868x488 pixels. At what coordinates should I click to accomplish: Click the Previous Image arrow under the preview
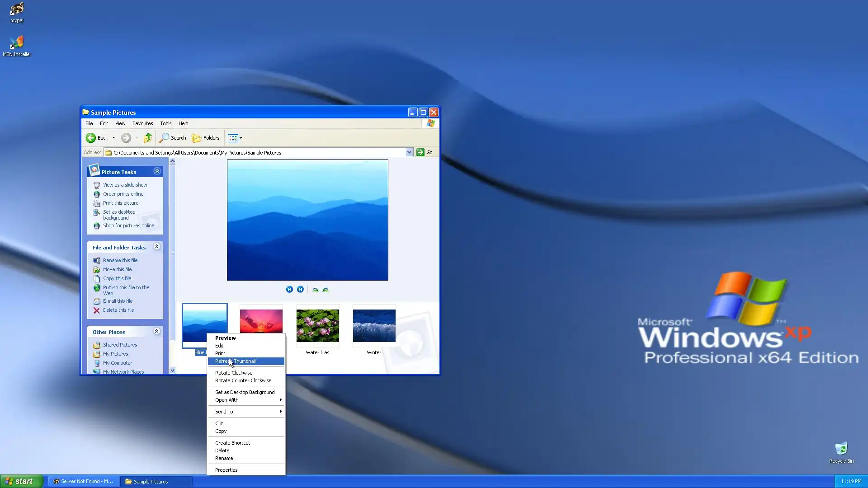click(289, 289)
